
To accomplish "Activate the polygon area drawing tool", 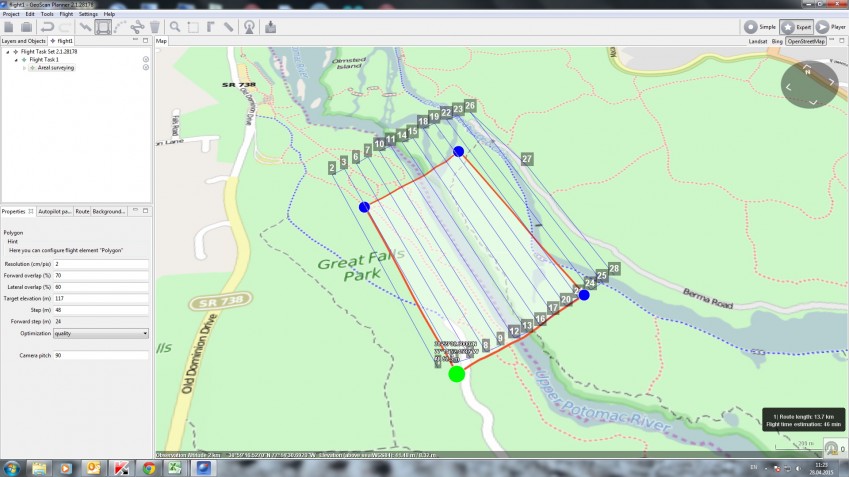I will pyautogui.click(x=103, y=27).
